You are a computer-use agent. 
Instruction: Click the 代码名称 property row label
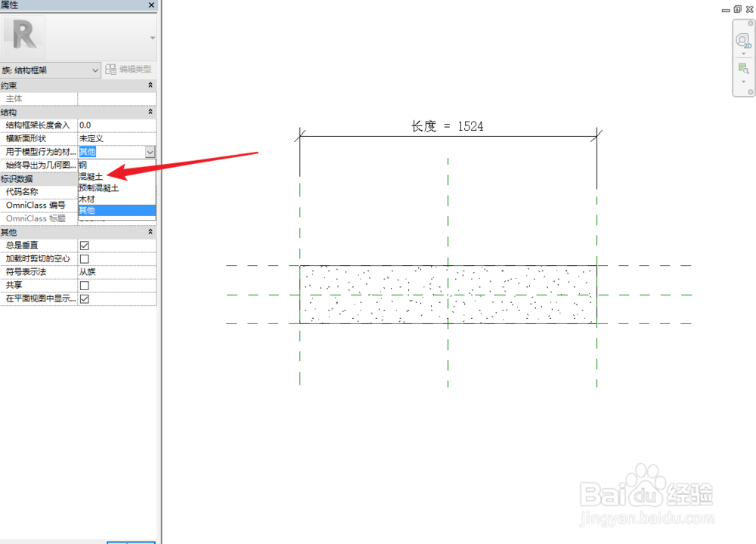click(x=22, y=192)
